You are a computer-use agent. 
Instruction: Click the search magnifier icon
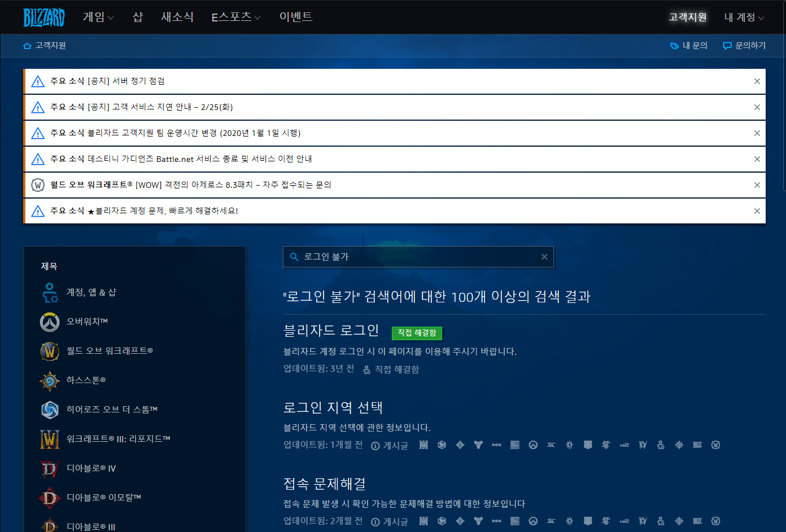(x=294, y=257)
